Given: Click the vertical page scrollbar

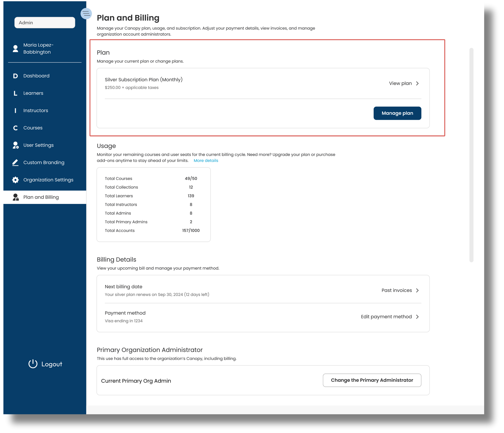Looking at the screenshot, I should (x=471, y=155).
